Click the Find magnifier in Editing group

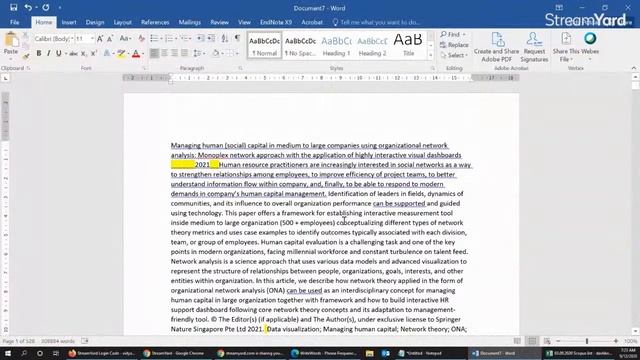tap(444, 34)
